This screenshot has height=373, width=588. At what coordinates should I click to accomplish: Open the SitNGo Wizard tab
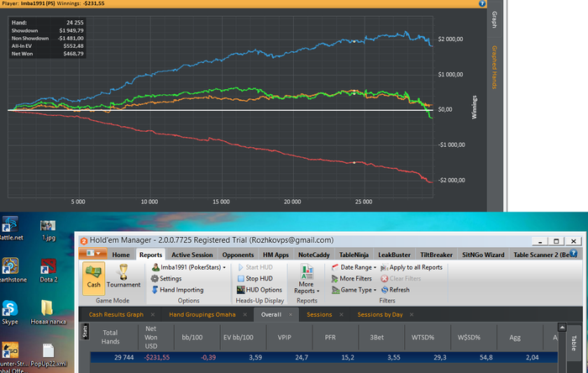click(483, 255)
